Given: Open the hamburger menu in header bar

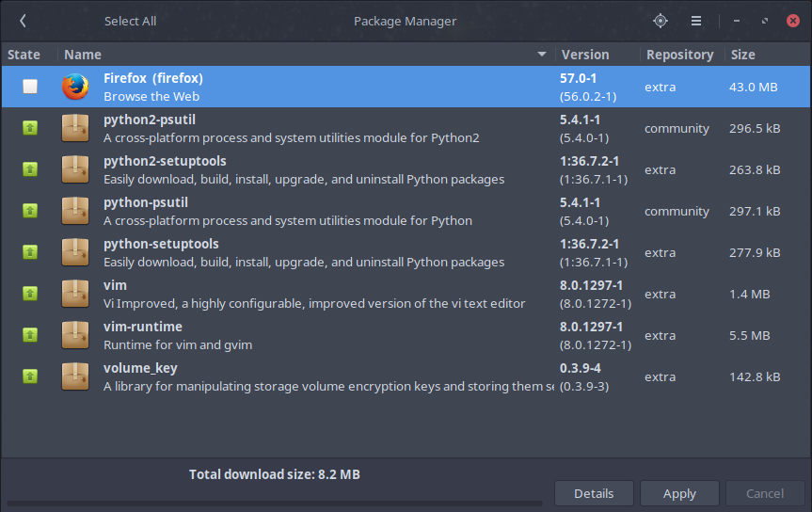Looking at the screenshot, I should [x=696, y=21].
